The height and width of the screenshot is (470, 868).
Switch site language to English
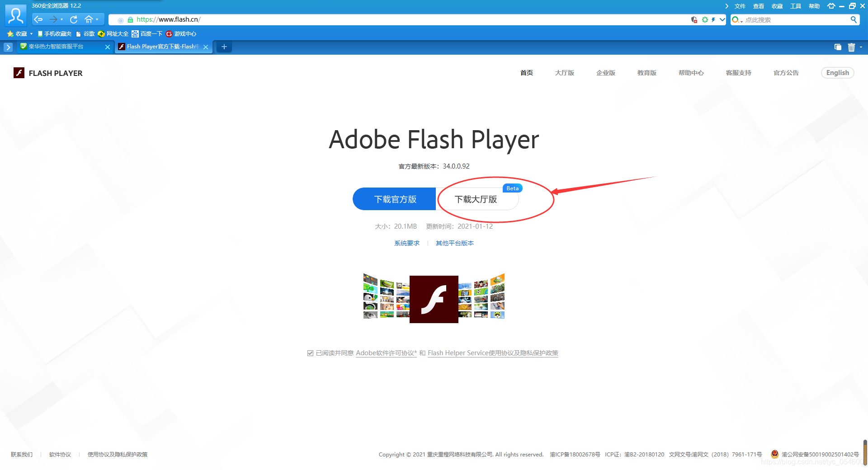838,73
